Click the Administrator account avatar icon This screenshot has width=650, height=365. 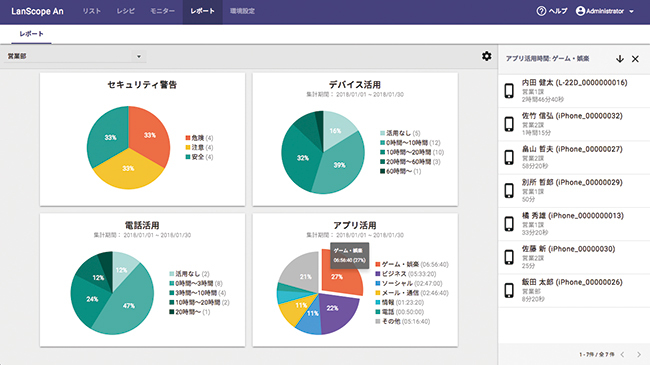pos(580,11)
